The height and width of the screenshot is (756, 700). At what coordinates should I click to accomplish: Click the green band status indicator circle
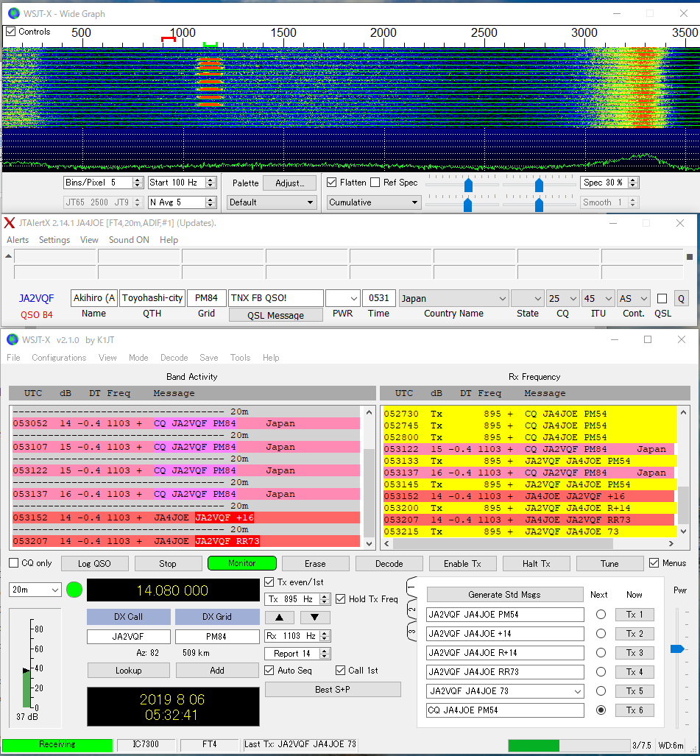pos(74,590)
